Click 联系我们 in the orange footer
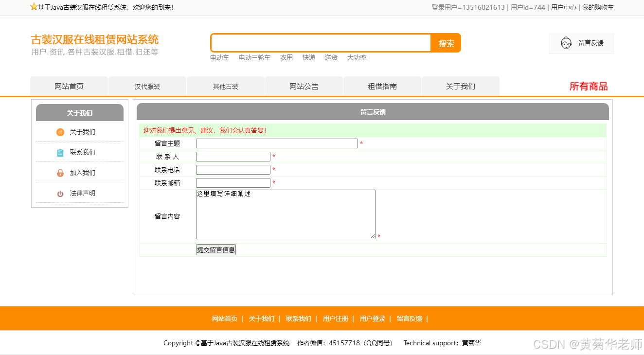Viewport: 644px width, 355px height. (299, 319)
